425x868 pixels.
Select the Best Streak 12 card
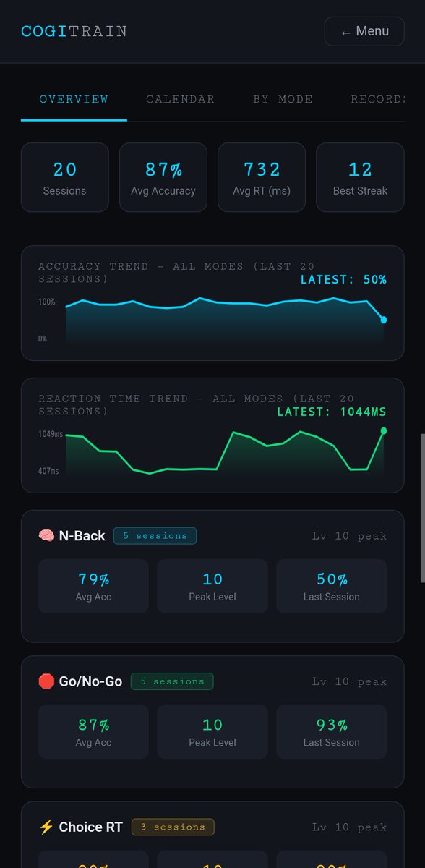360,177
